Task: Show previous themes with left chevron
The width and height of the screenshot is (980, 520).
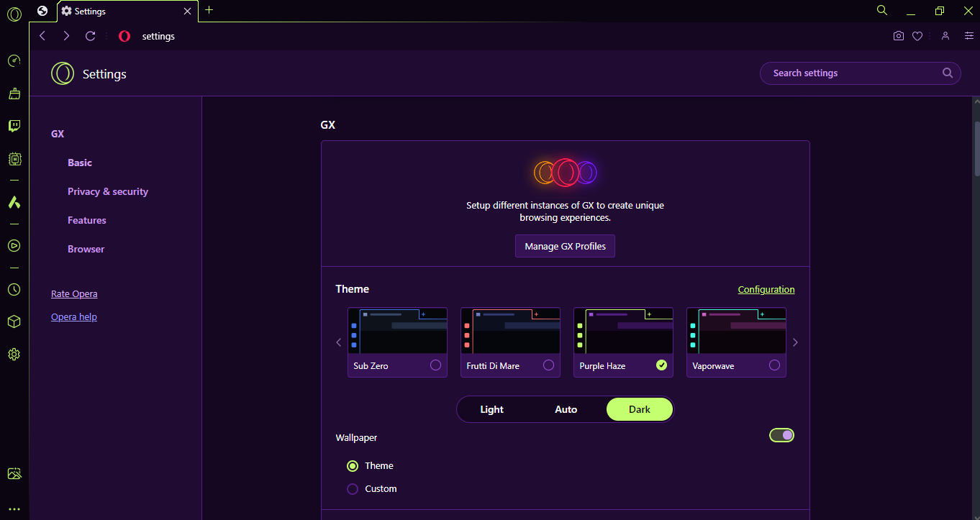Action: [x=339, y=342]
